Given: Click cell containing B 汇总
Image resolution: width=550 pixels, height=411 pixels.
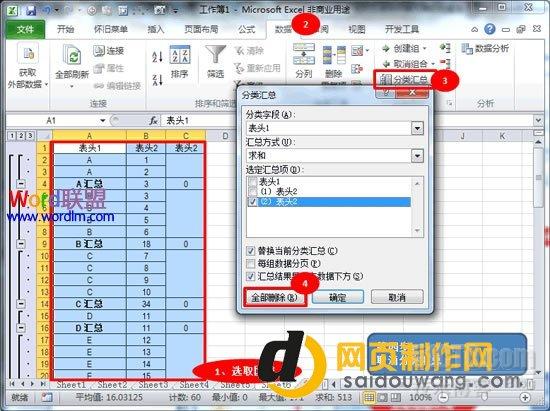Looking at the screenshot, I should pyautogui.click(x=89, y=244).
